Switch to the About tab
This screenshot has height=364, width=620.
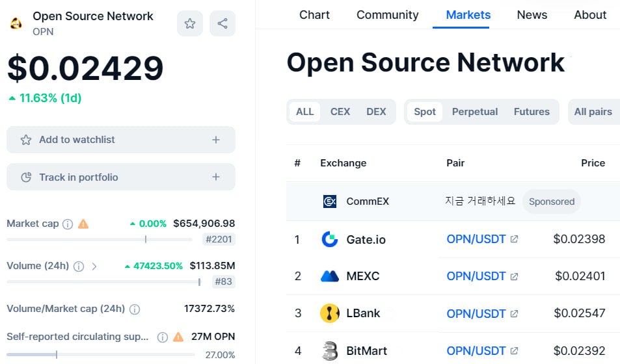pos(590,14)
